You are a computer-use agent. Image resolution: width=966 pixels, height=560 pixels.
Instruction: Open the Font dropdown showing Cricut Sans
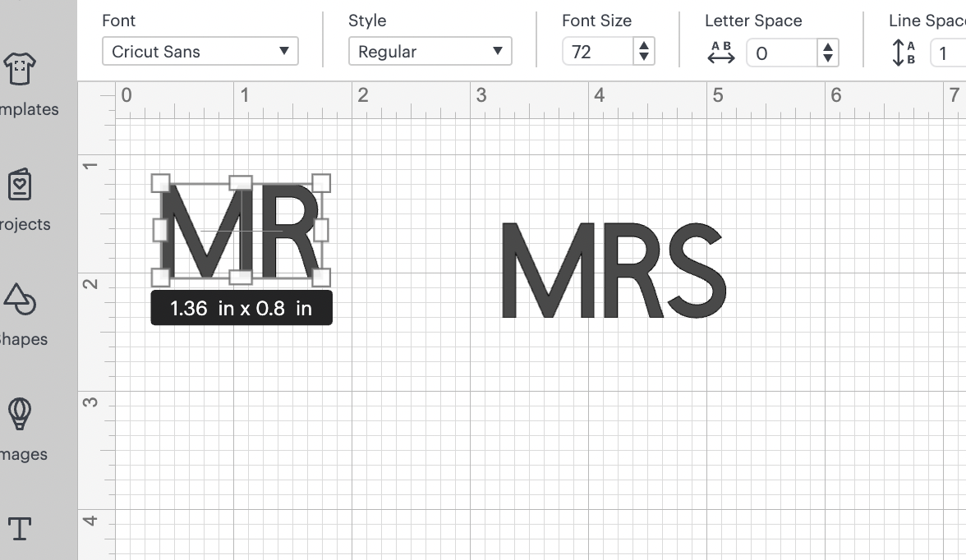click(x=200, y=51)
